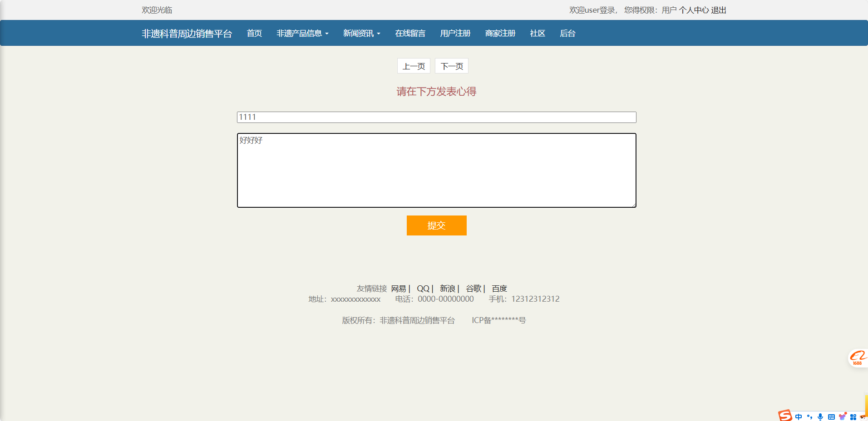Submit the feedback with 提交 button
Image resolution: width=868 pixels, height=421 pixels.
point(436,225)
